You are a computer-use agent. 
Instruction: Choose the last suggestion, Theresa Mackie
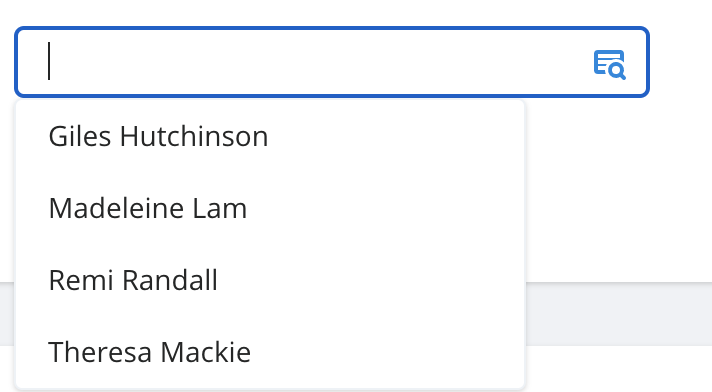[x=270, y=352]
